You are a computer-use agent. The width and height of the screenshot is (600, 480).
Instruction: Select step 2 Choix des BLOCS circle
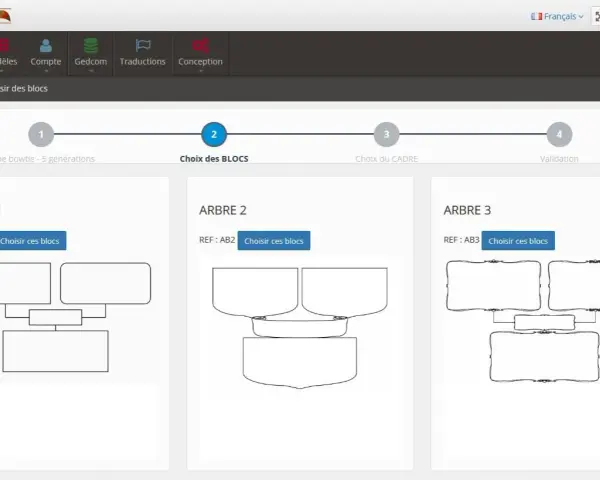coord(214,134)
